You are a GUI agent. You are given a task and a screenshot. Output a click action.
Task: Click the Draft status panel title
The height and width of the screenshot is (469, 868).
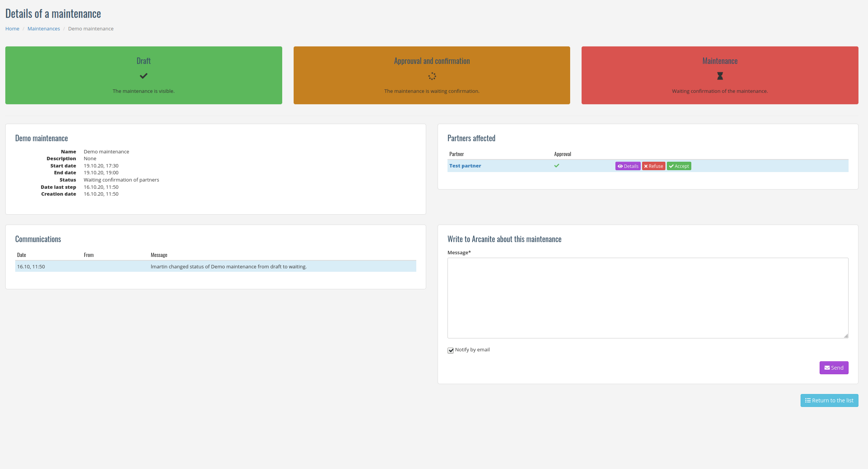pos(144,61)
